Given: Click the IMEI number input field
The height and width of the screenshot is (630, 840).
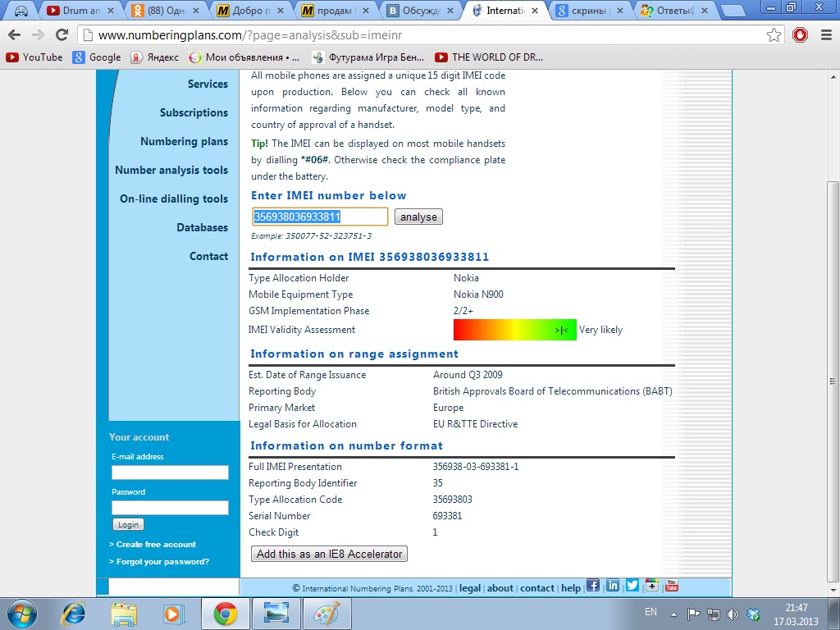Looking at the screenshot, I should pos(321,217).
